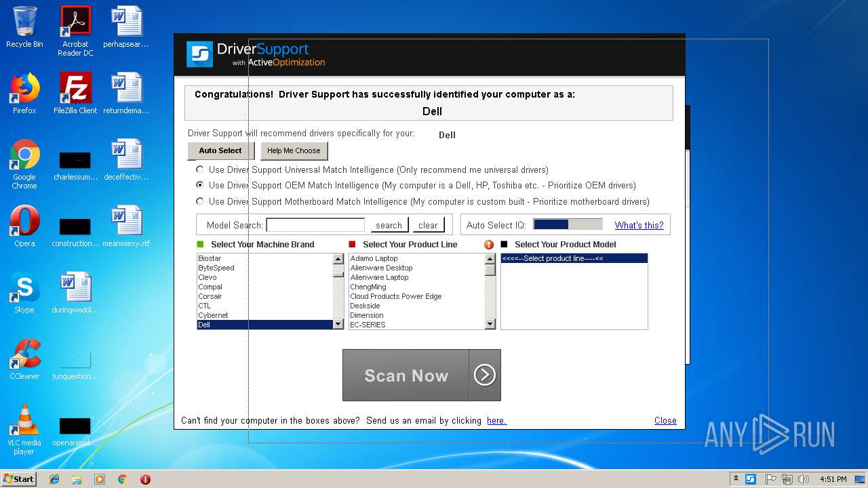This screenshot has width=868, height=488.
Task: Click the red stop taskbar icon
Action: click(x=145, y=479)
